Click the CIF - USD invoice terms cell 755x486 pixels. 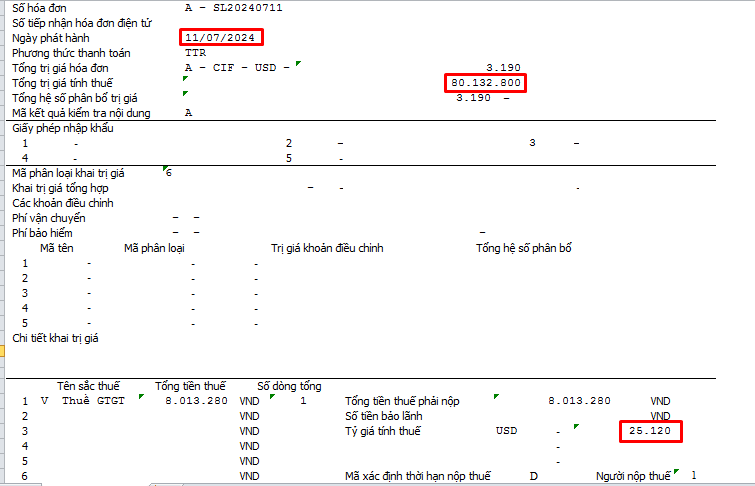(240, 67)
